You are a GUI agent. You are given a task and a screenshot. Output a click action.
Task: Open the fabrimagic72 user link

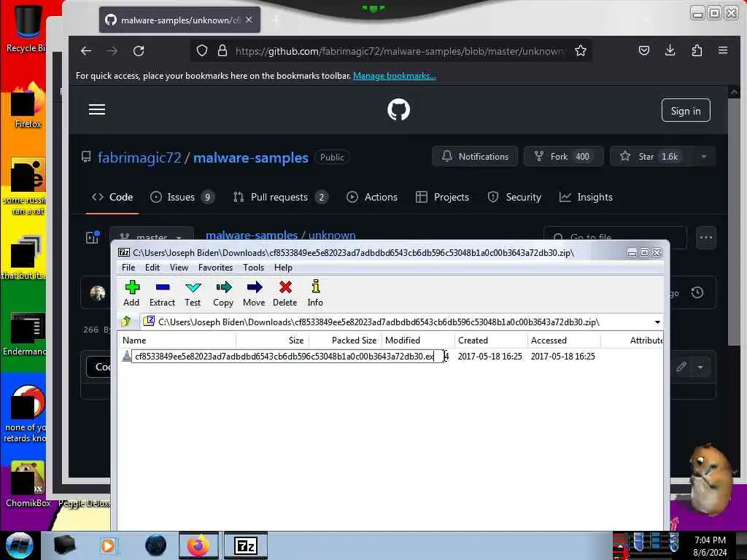(x=139, y=157)
